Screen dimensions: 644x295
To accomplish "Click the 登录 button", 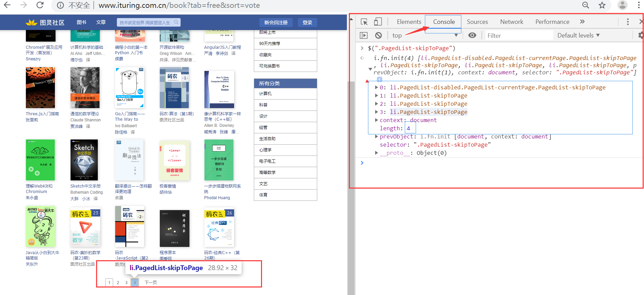I will [307, 23].
